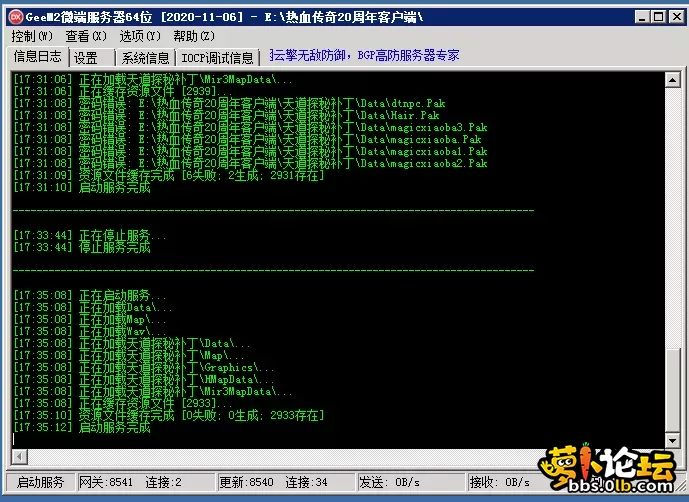Click the 17:35:08 正在加载Map\ log line
Screen dimensions: 689x502
click(90, 319)
